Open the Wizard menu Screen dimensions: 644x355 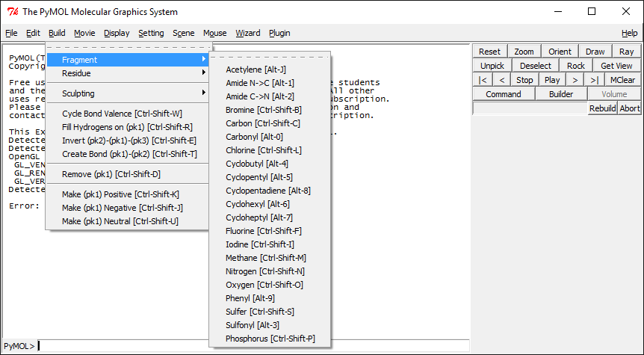coord(247,34)
